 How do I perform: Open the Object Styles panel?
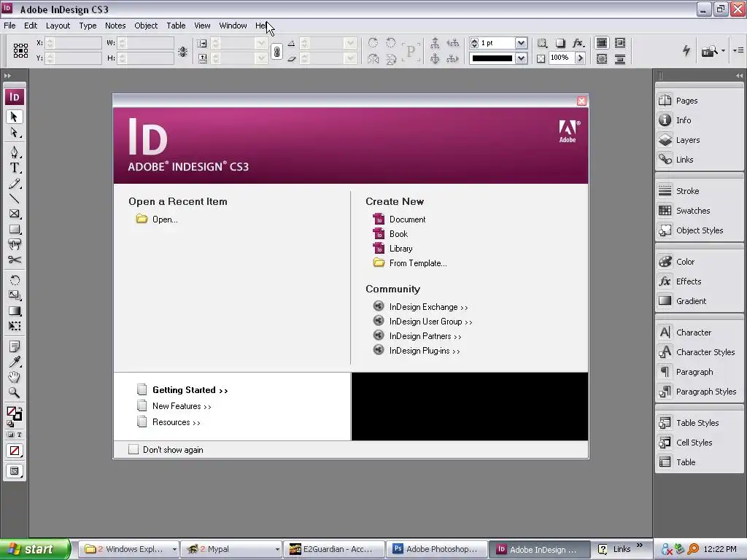pyautogui.click(x=700, y=230)
